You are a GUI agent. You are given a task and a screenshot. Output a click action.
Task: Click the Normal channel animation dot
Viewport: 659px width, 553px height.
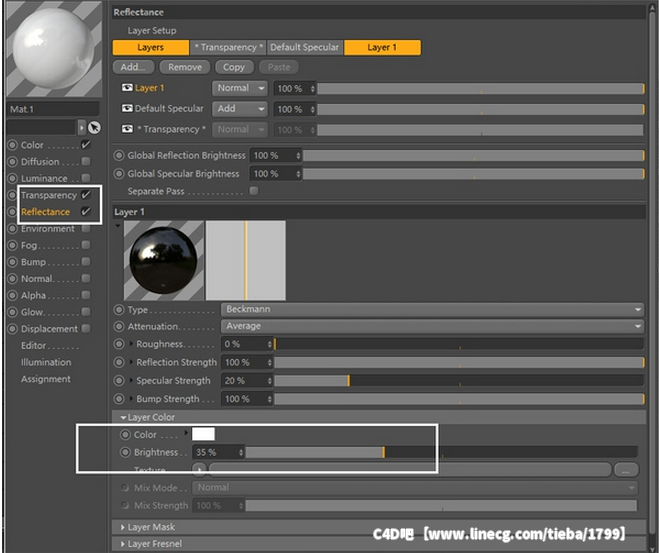(x=13, y=279)
